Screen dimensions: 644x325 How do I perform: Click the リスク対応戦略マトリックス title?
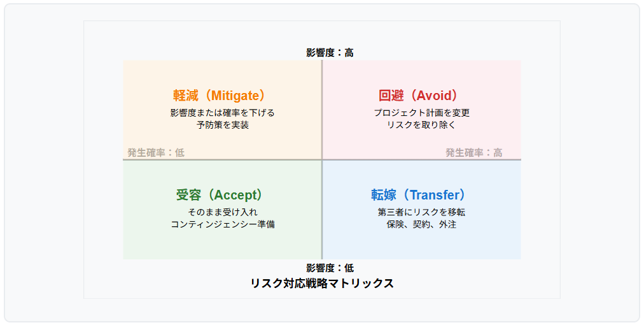(x=322, y=284)
